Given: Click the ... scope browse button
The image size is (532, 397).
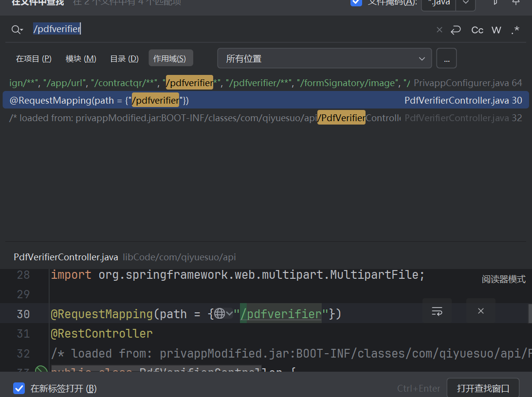Looking at the screenshot, I should pos(446,59).
